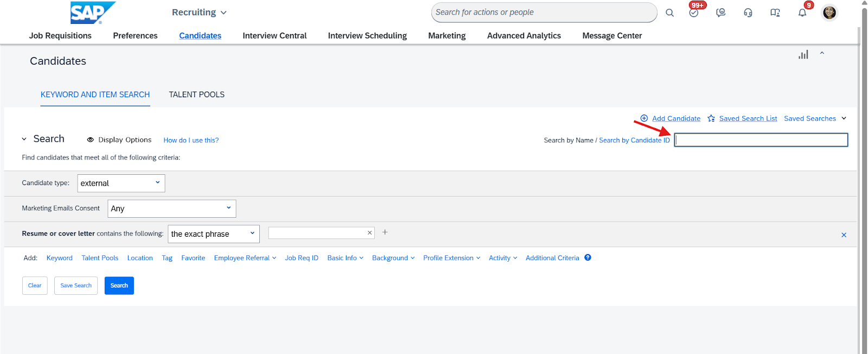Open the user profile avatar
The height and width of the screenshot is (354, 868).
point(829,12)
